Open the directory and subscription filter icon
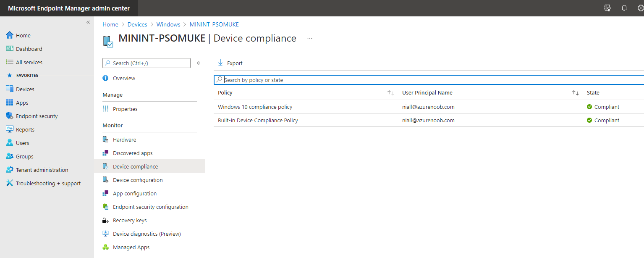 coord(607,8)
